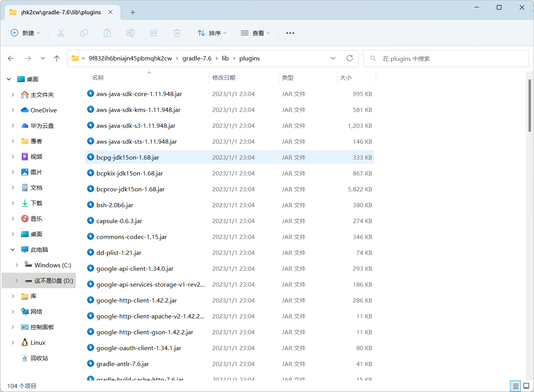Click the icon of bsh-2.0b6.jar

(x=91, y=205)
